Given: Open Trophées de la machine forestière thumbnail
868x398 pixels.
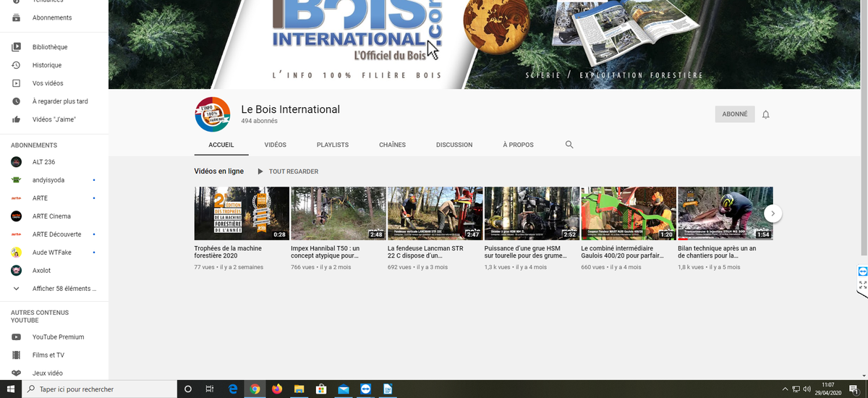Looking at the screenshot, I should pyautogui.click(x=242, y=213).
